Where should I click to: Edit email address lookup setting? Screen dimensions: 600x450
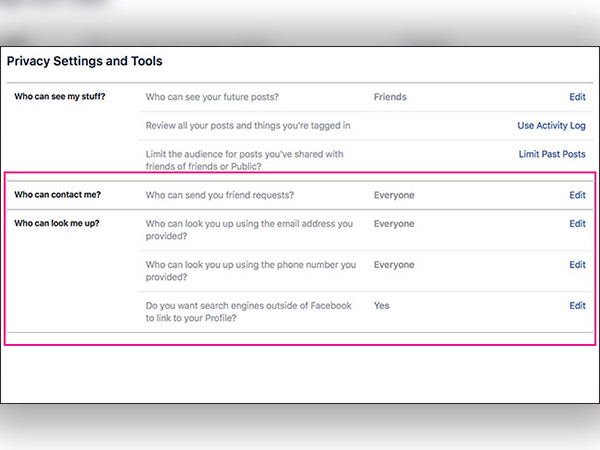(577, 224)
